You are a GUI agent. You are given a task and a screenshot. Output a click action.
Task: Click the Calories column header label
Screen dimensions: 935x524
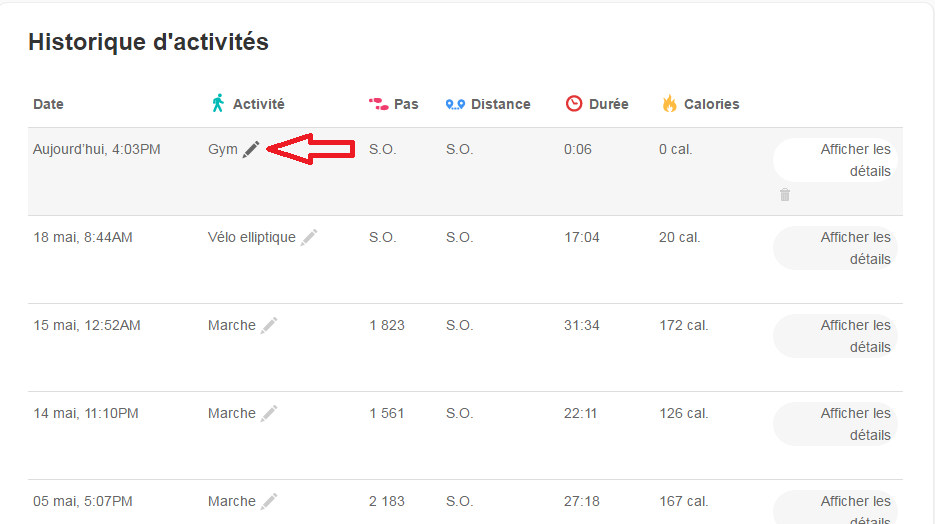pos(711,104)
